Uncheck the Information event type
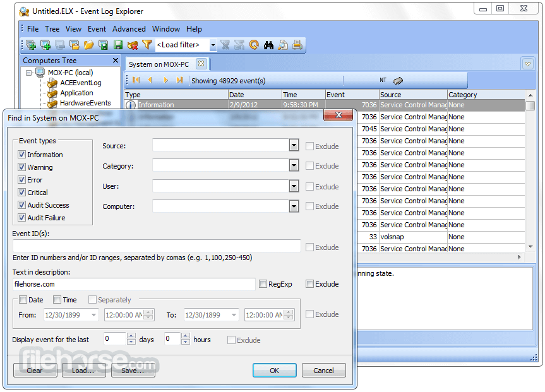The height and width of the screenshot is (392, 545). [22, 154]
